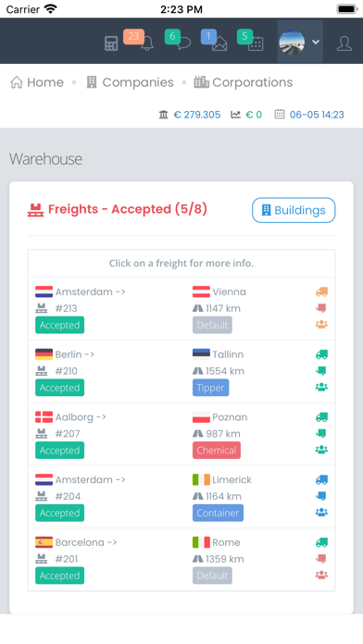
Task: Click the orange truck icon for Vienna freight
Action: coord(321,292)
